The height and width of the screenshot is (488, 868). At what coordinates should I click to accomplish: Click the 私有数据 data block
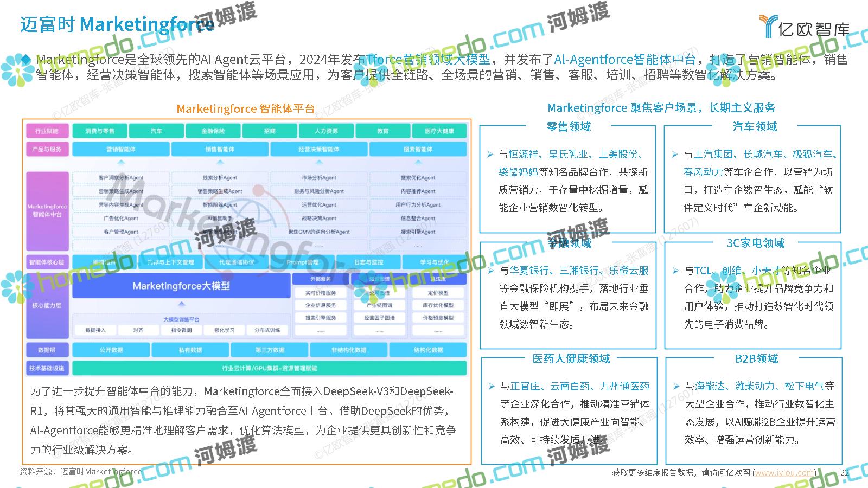pyautogui.click(x=190, y=350)
